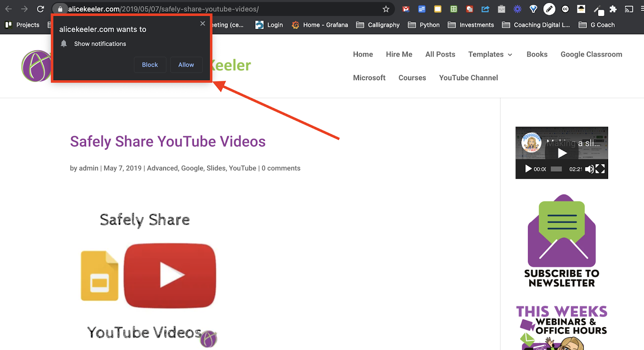Open the Login bookmark
This screenshot has height=350, width=644.
point(269,25)
